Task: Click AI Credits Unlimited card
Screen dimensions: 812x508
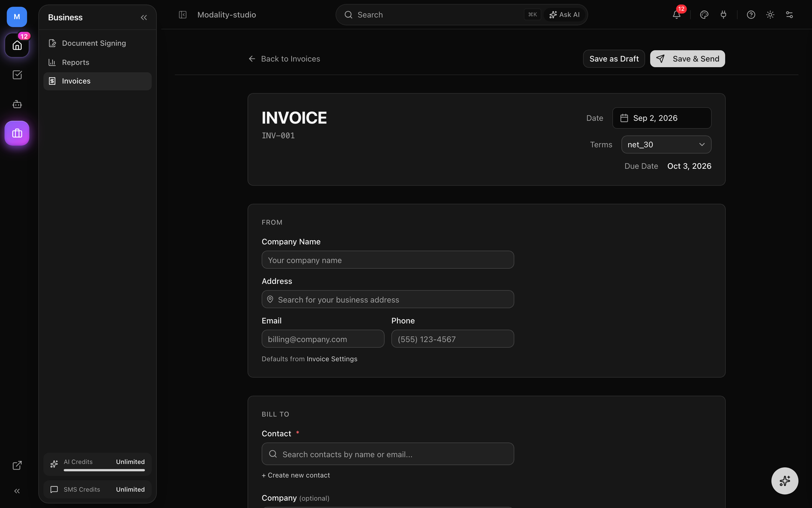Action: pos(97,464)
